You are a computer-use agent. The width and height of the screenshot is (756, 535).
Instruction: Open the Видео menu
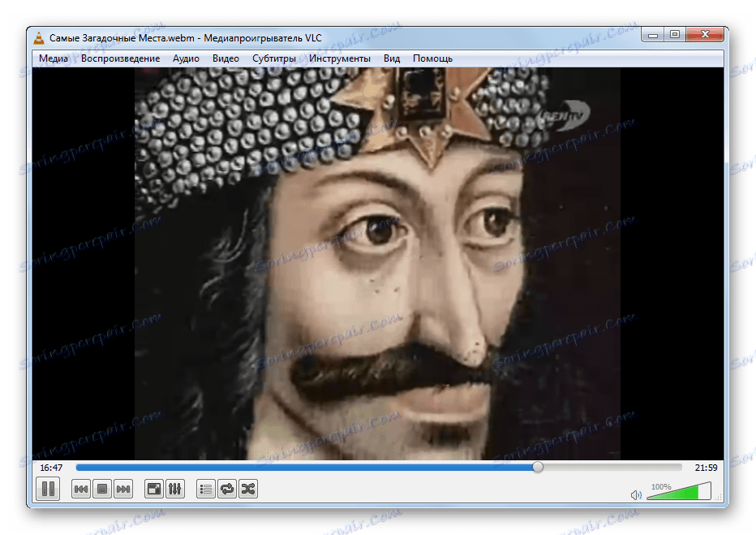click(x=226, y=58)
